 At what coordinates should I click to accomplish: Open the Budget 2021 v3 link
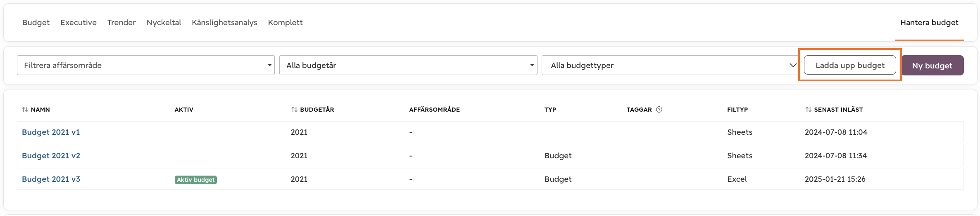pyautogui.click(x=51, y=179)
